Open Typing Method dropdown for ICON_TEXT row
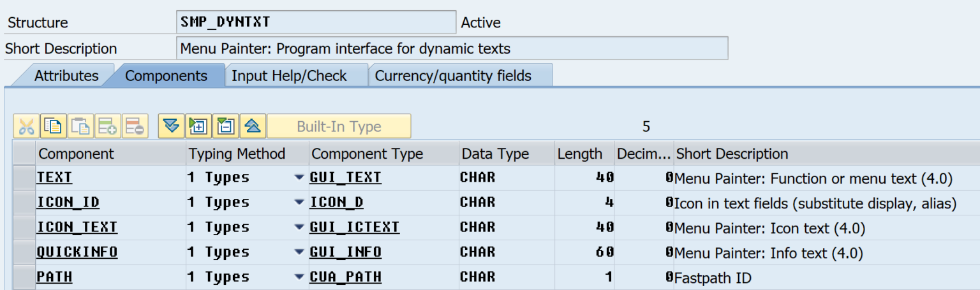 (299, 228)
